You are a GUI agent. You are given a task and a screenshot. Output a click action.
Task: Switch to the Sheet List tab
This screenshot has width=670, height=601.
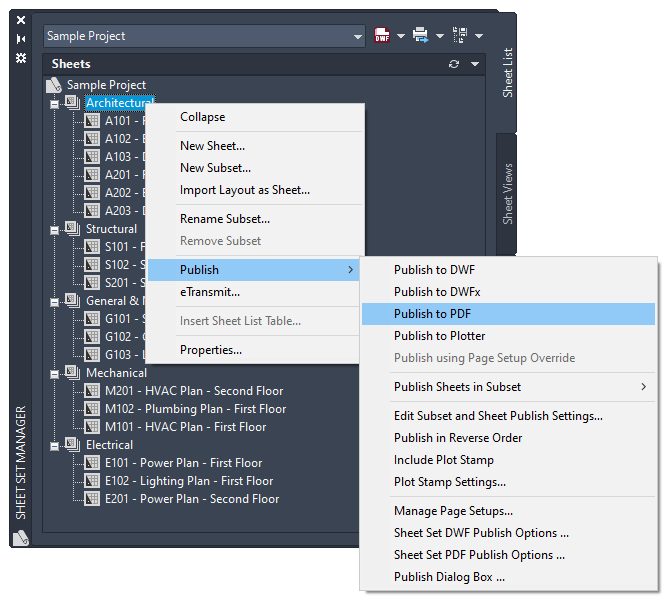pyautogui.click(x=507, y=73)
